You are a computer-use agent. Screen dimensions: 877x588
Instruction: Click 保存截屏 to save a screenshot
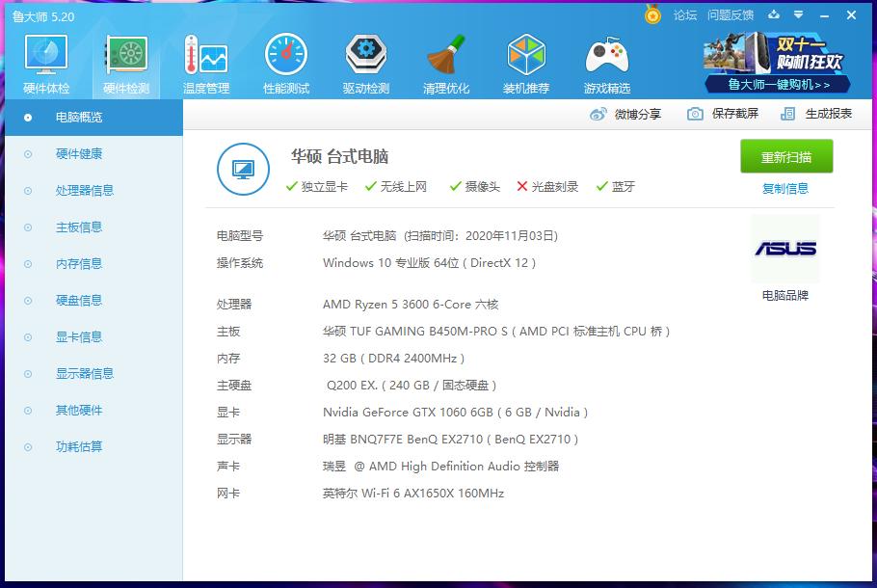724,114
